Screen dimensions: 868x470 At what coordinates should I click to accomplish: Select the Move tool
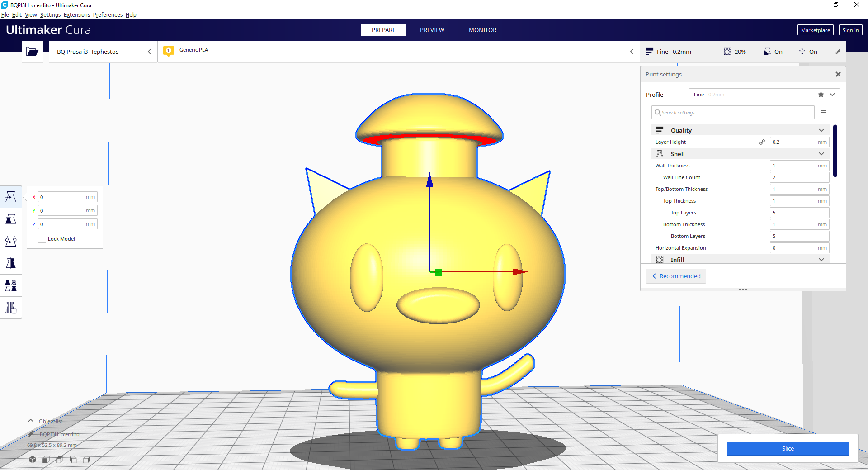[x=11, y=197]
